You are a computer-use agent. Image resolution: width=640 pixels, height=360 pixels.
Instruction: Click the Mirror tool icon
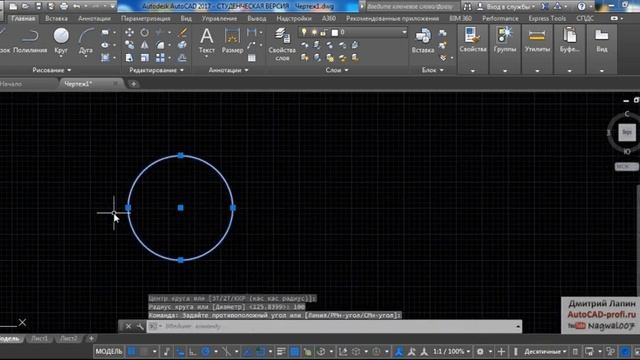coord(144,45)
